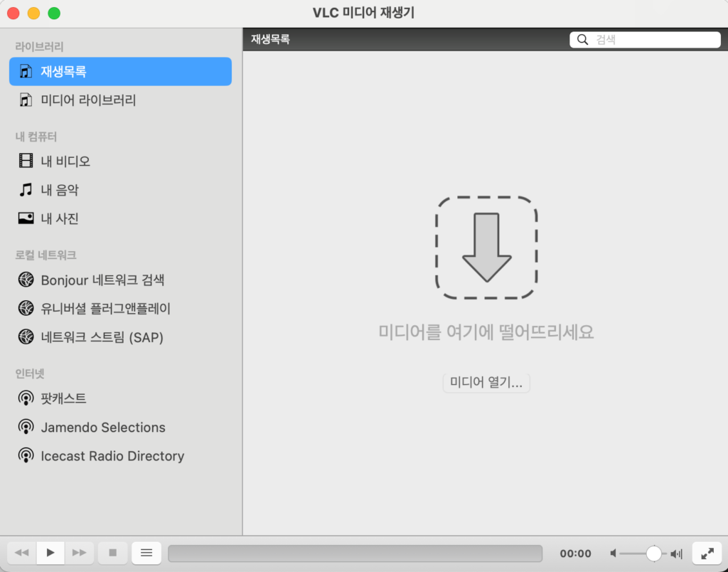Click the playback position progress bar
This screenshot has width=728, height=572.
pyautogui.click(x=355, y=553)
